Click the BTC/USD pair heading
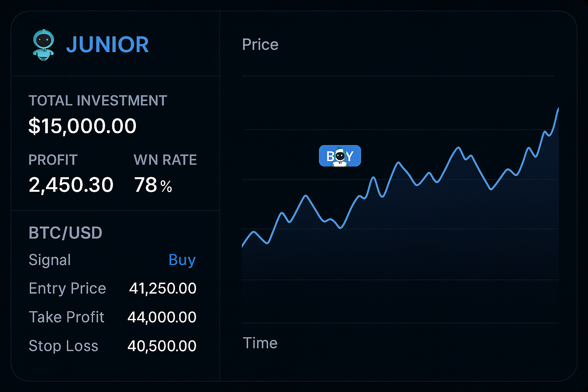Screen dimensions: 588x392 [65, 233]
